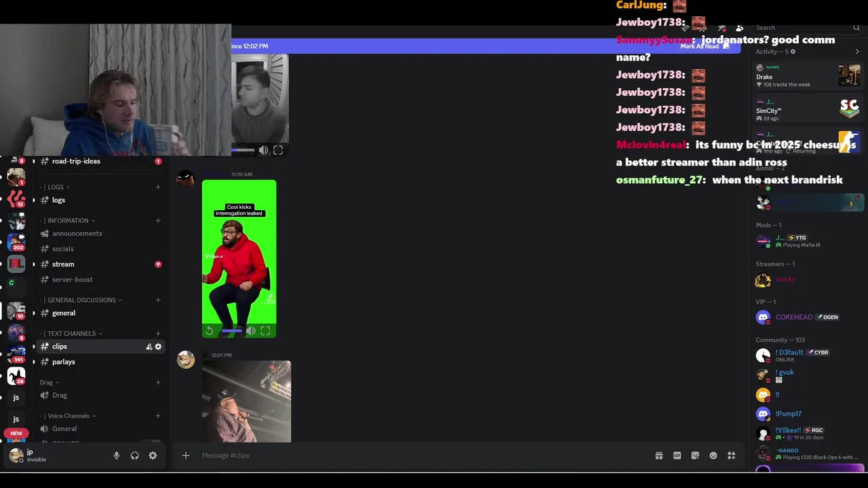The width and height of the screenshot is (868, 488).
Task: Add channel to INFORMATION category with plus
Action: tap(158, 220)
